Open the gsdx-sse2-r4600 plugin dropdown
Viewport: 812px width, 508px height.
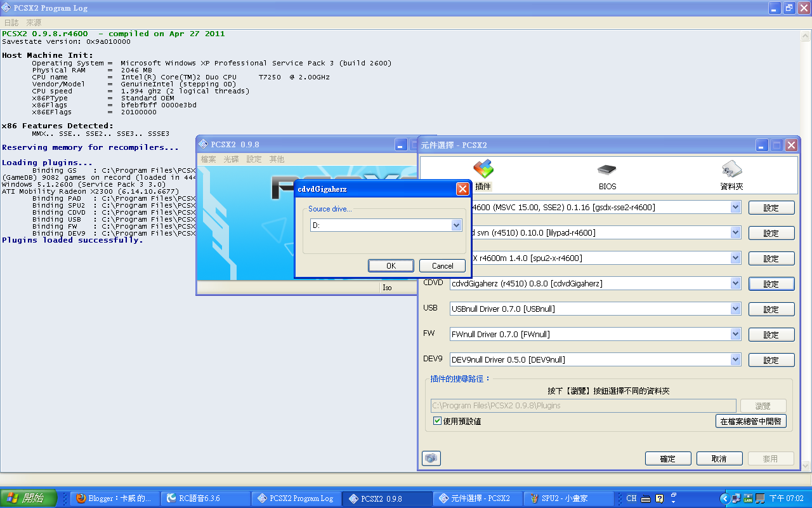click(x=735, y=207)
